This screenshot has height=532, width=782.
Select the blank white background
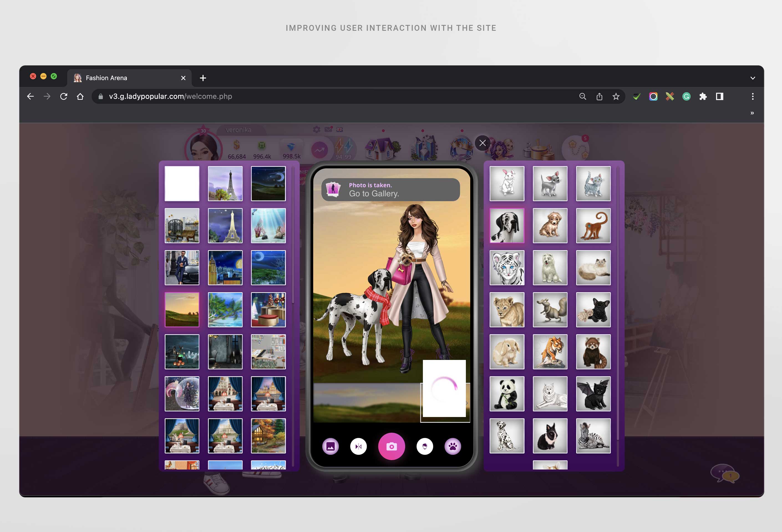(x=182, y=184)
